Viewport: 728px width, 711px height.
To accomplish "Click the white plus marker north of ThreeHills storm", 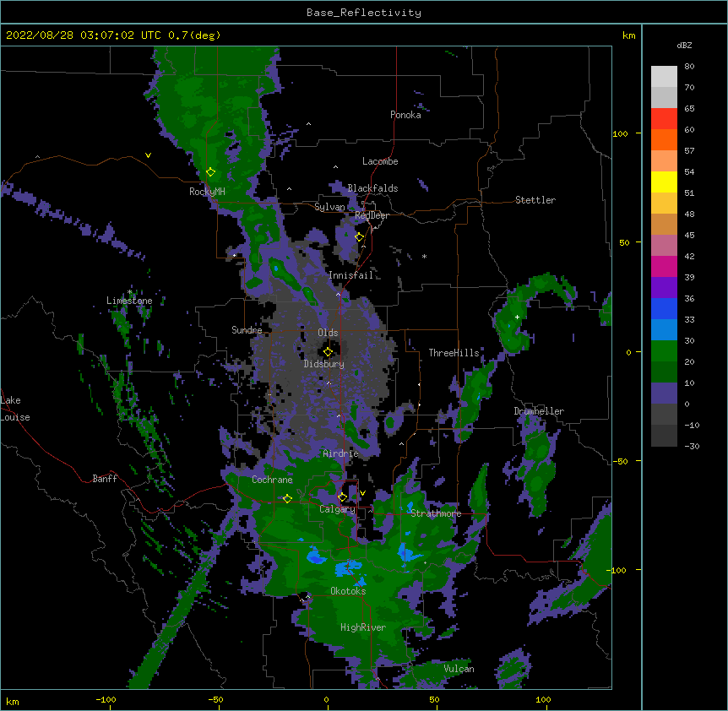I will tap(517, 317).
